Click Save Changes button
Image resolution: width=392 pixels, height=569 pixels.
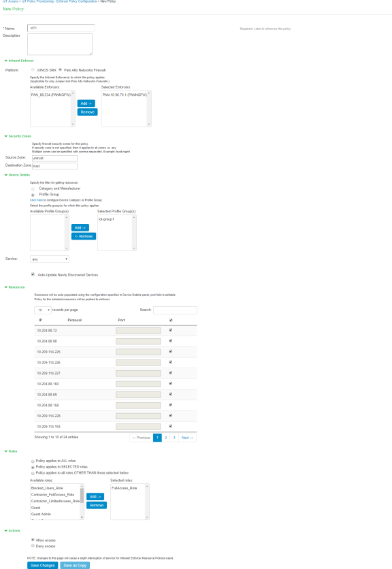[42, 566]
